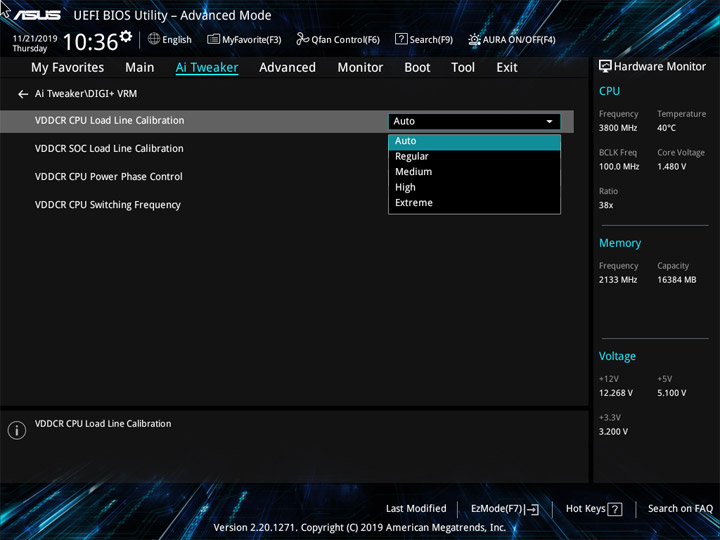Click the Memory heading
The image size is (720, 540).
click(620, 243)
